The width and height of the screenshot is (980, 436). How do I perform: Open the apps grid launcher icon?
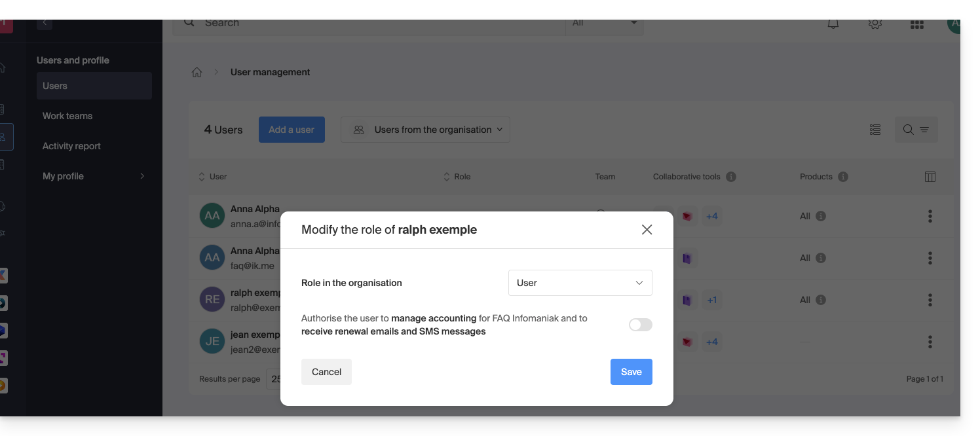click(x=916, y=24)
